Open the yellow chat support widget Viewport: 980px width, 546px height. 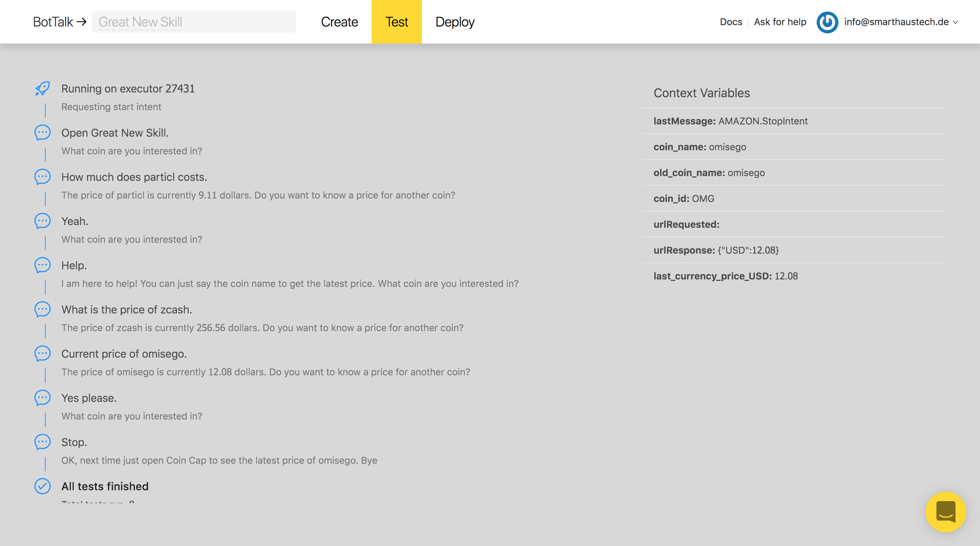945,512
